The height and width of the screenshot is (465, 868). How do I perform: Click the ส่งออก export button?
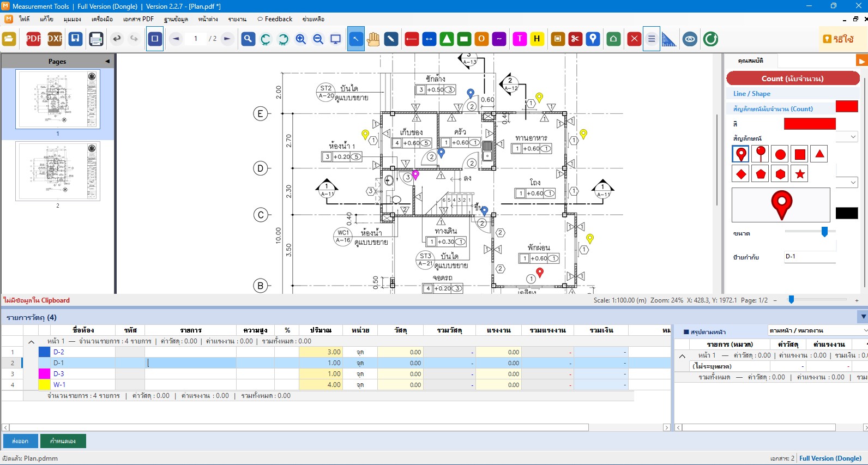21,441
